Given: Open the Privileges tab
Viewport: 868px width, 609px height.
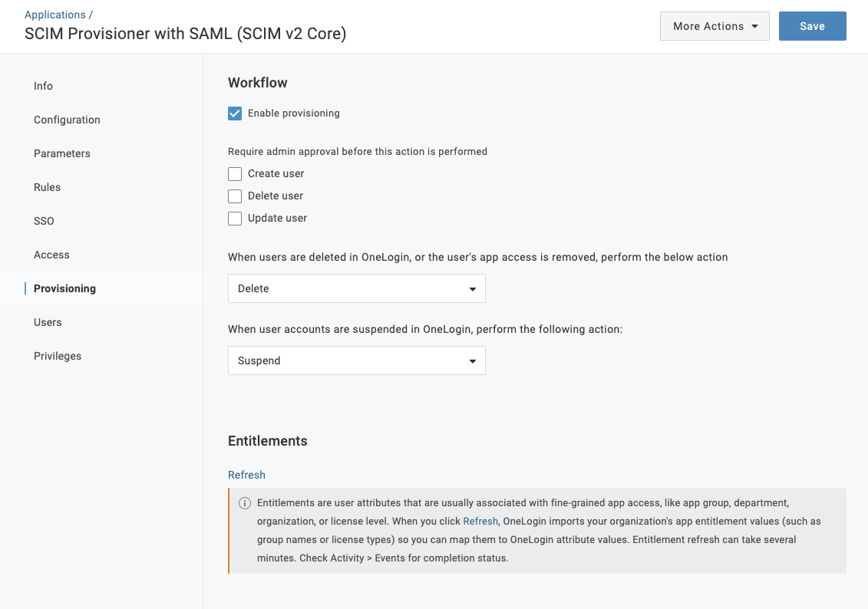Looking at the screenshot, I should point(58,356).
